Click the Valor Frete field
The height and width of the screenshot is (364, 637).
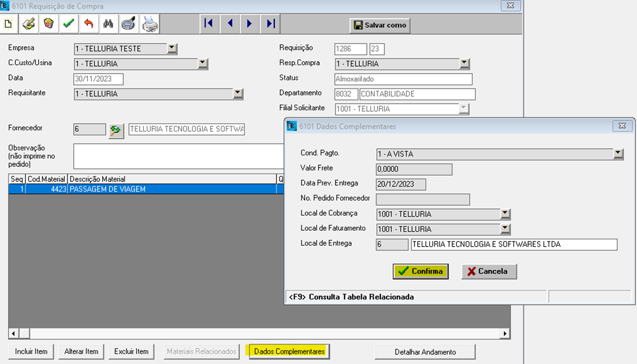pyautogui.click(x=414, y=169)
